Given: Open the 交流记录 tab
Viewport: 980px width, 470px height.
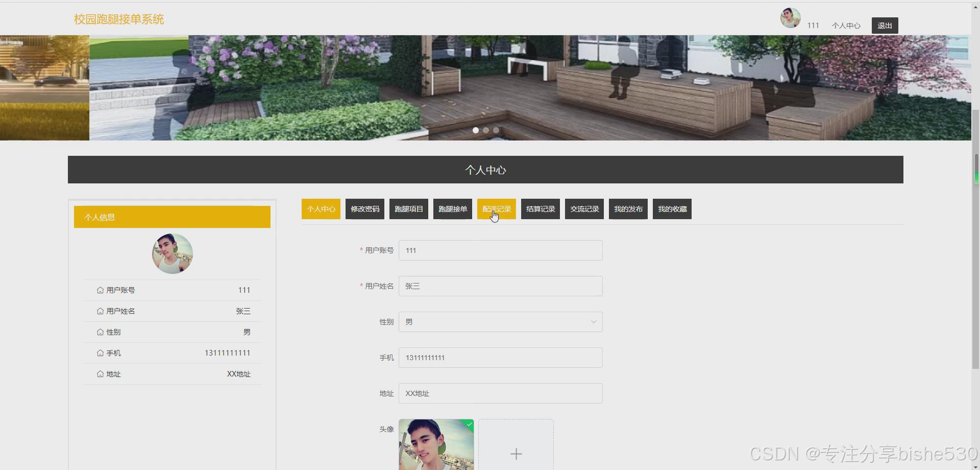Looking at the screenshot, I should [584, 209].
